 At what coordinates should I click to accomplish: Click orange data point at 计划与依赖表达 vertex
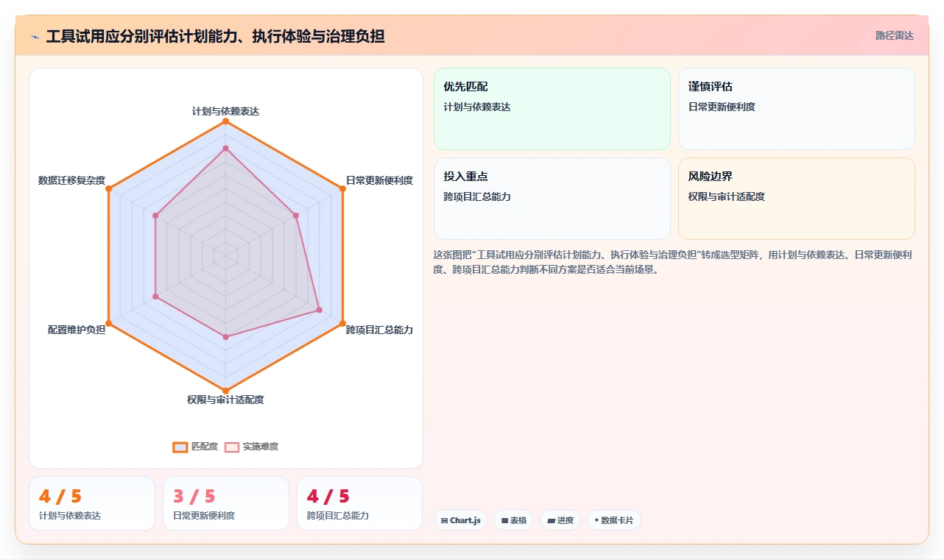tap(225, 121)
